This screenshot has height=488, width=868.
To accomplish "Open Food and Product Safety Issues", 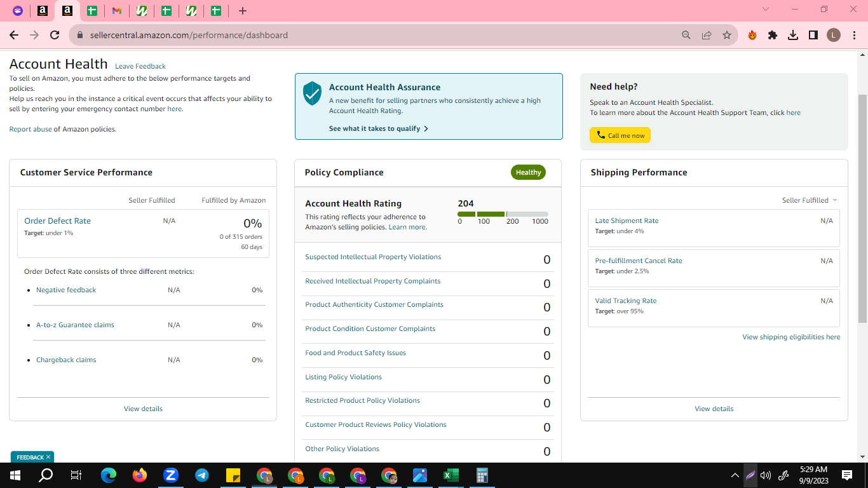I will [x=355, y=353].
